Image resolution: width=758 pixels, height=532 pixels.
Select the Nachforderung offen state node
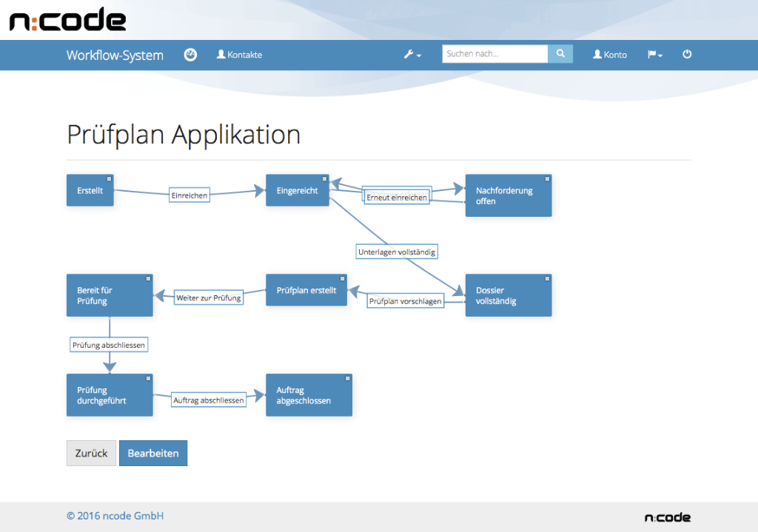click(509, 195)
